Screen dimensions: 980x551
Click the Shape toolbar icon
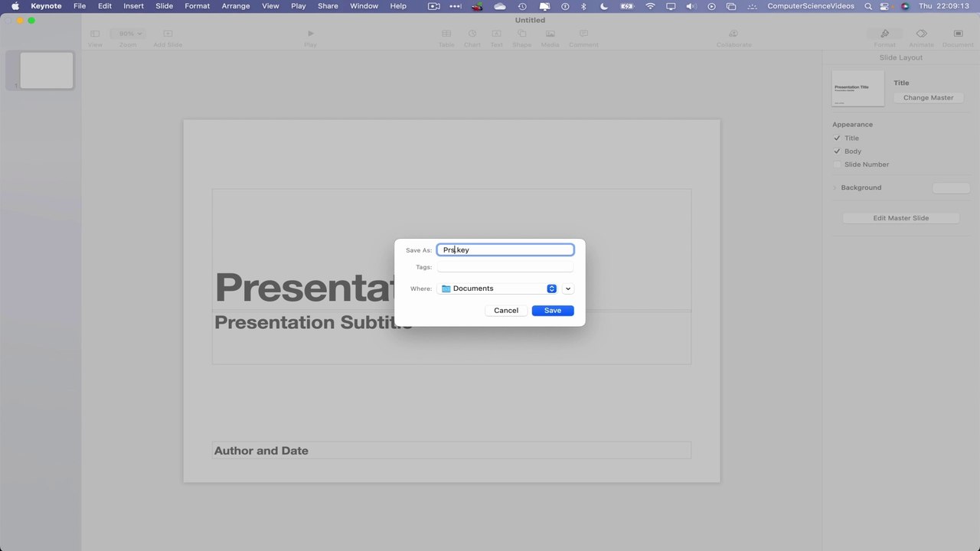pos(522,34)
